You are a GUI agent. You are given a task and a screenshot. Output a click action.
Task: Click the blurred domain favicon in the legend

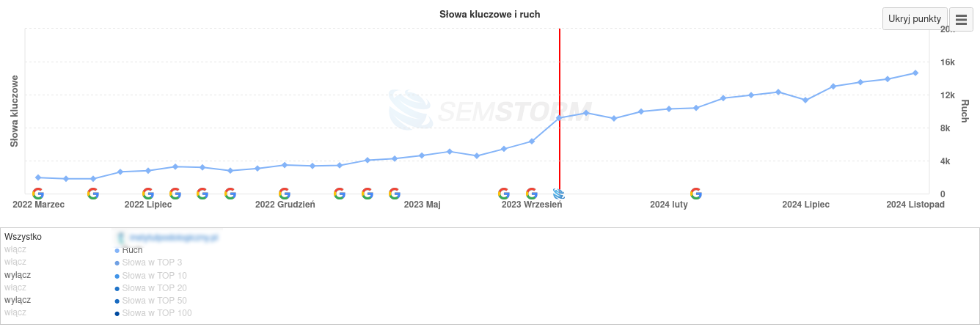pos(120,238)
